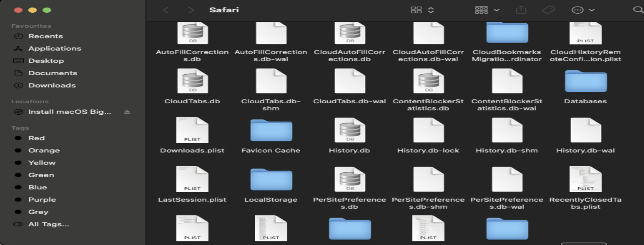Image resolution: width=644 pixels, height=245 pixels.
Task: Click the Edit Tags toolbar icon
Action: point(548,10)
